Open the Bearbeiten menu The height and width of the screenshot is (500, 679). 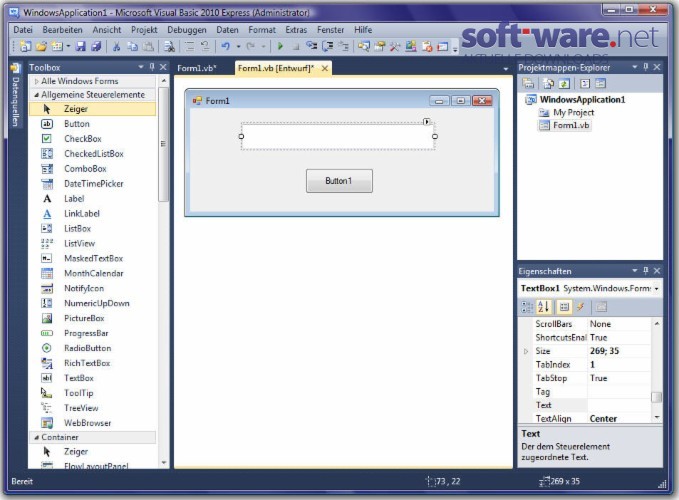[62, 30]
